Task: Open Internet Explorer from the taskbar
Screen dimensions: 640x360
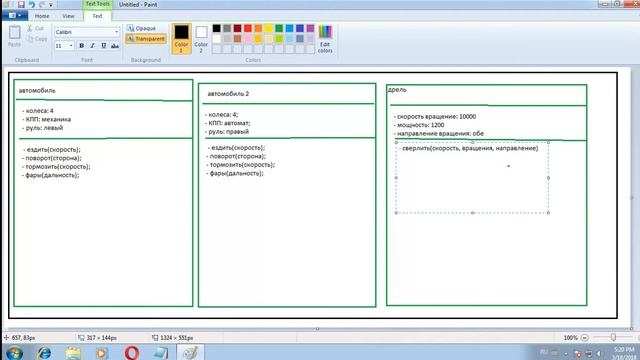Action: [x=43, y=352]
